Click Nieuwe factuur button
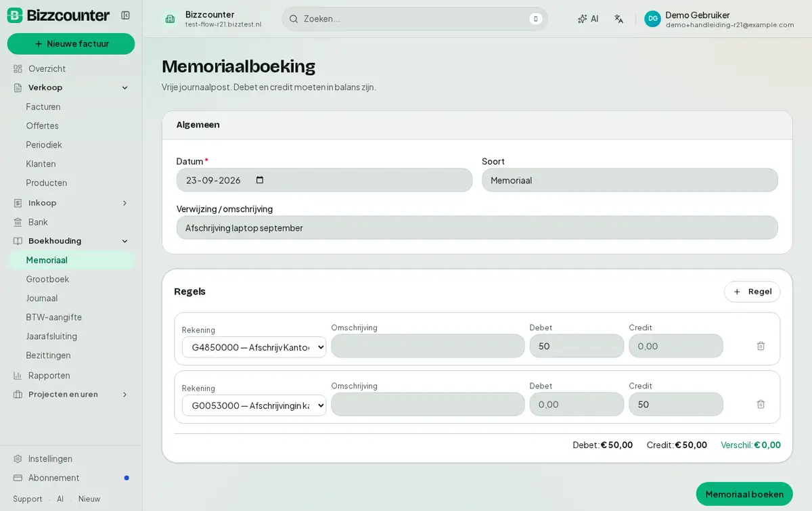This screenshot has width=812, height=511. (x=71, y=43)
